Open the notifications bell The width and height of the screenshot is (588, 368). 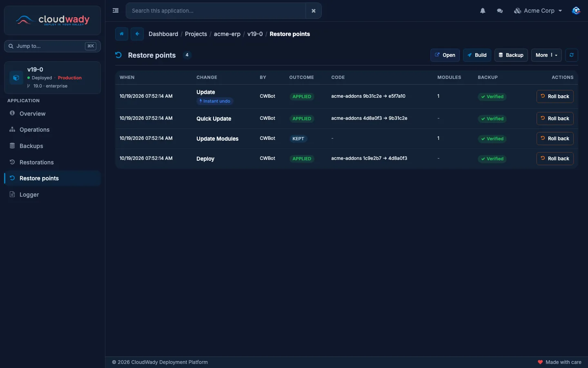483,11
